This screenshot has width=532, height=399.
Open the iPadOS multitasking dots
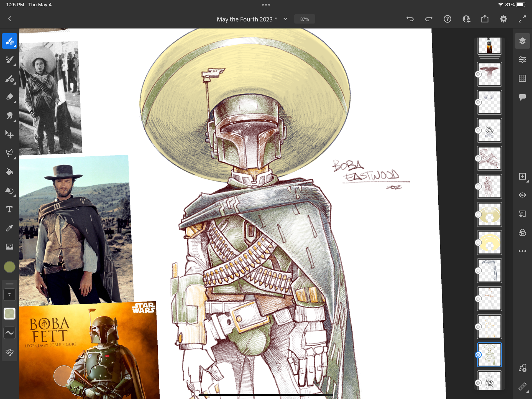266,5
